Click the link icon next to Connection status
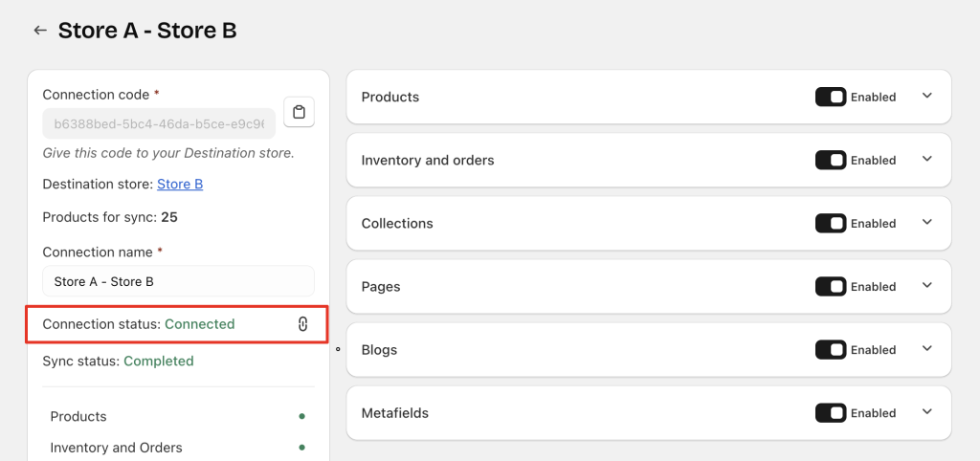This screenshot has height=461, width=980. click(x=302, y=324)
